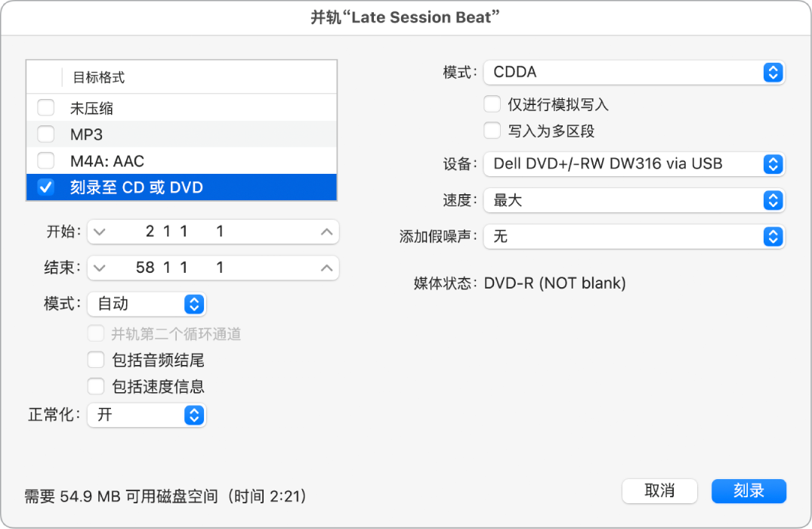Viewport: 812px width, 529px height.
Task: Expand the 速度 最大 dropdown
Action: 634,200
